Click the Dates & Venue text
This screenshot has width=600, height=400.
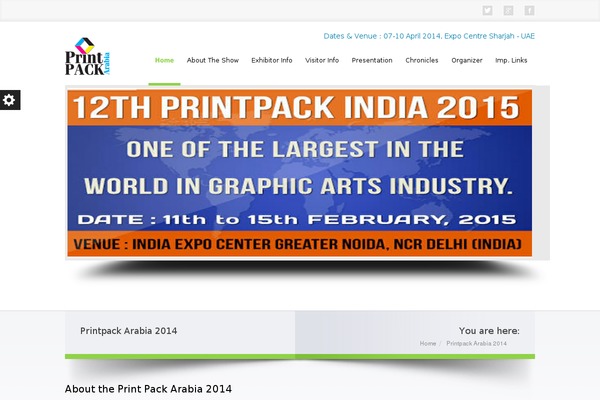tap(429, 36)
